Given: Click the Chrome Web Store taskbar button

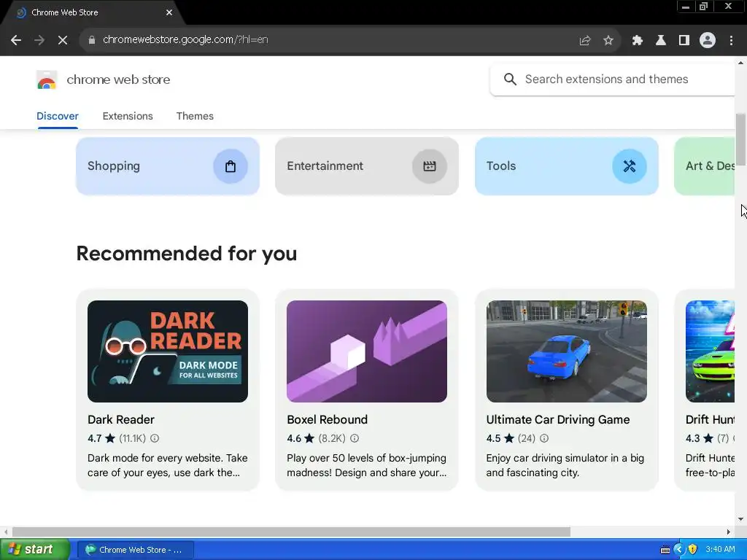Looking at the screenshot, I should pos(135,550).
